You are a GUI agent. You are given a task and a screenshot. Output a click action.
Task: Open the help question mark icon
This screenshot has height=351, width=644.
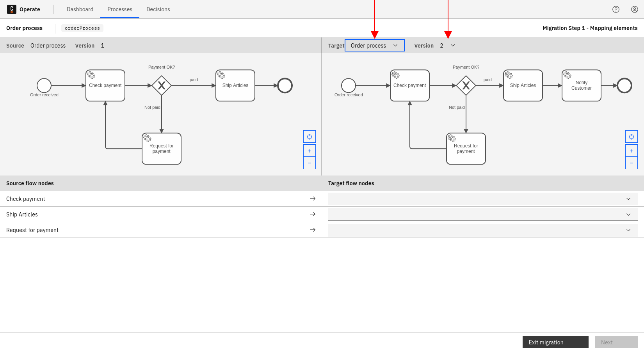click(x=616, y=9)
